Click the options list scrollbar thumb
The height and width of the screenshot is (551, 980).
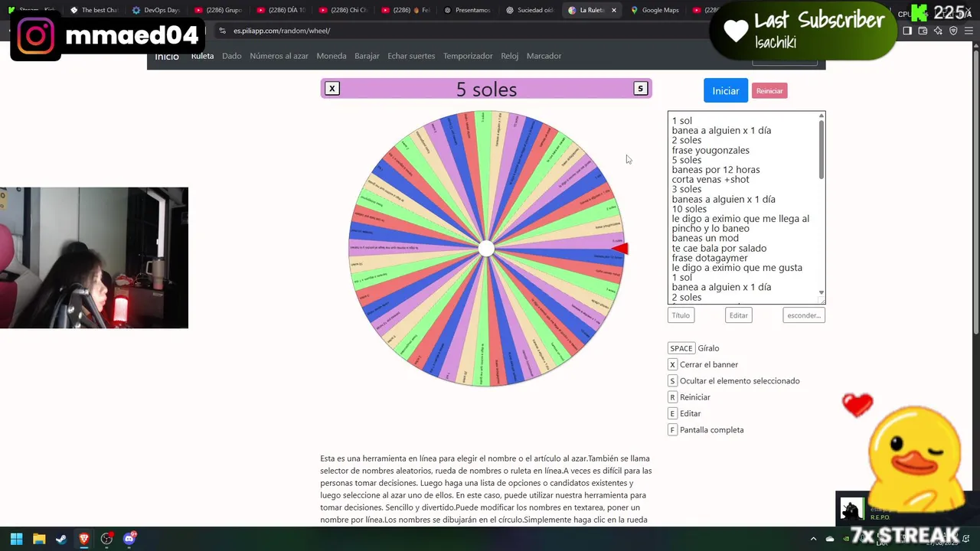click(822, 150)
